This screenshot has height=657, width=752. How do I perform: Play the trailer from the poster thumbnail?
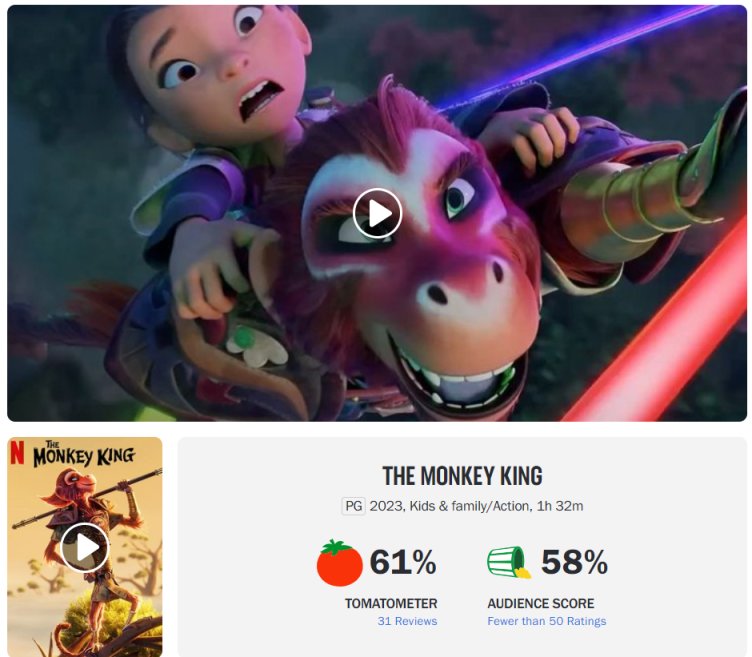[x=85, y=547]
